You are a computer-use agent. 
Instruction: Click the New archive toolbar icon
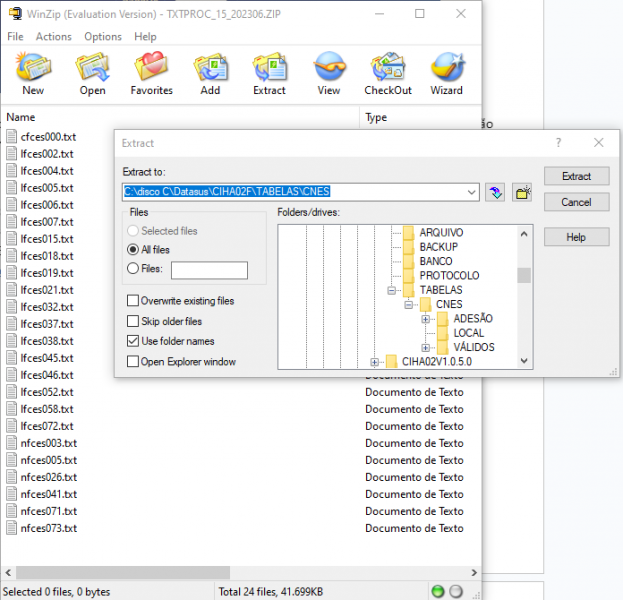point(33,73)
